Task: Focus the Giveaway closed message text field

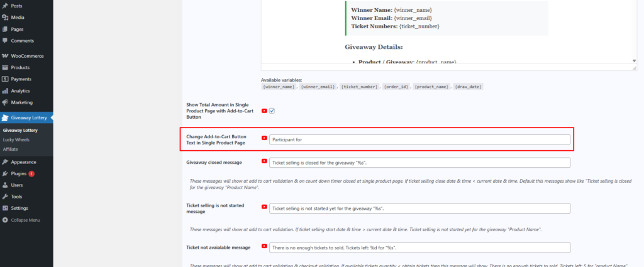Action: (419, 163)
